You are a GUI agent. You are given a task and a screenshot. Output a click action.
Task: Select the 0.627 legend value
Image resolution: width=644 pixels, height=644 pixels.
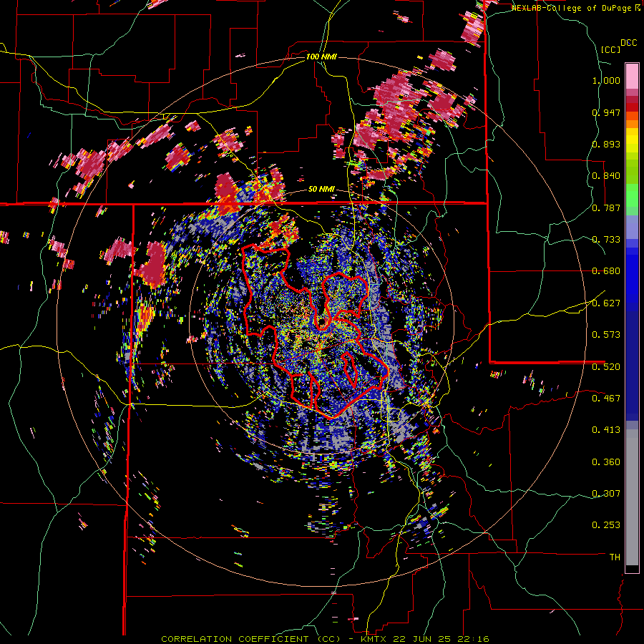[x=606, y=303]
